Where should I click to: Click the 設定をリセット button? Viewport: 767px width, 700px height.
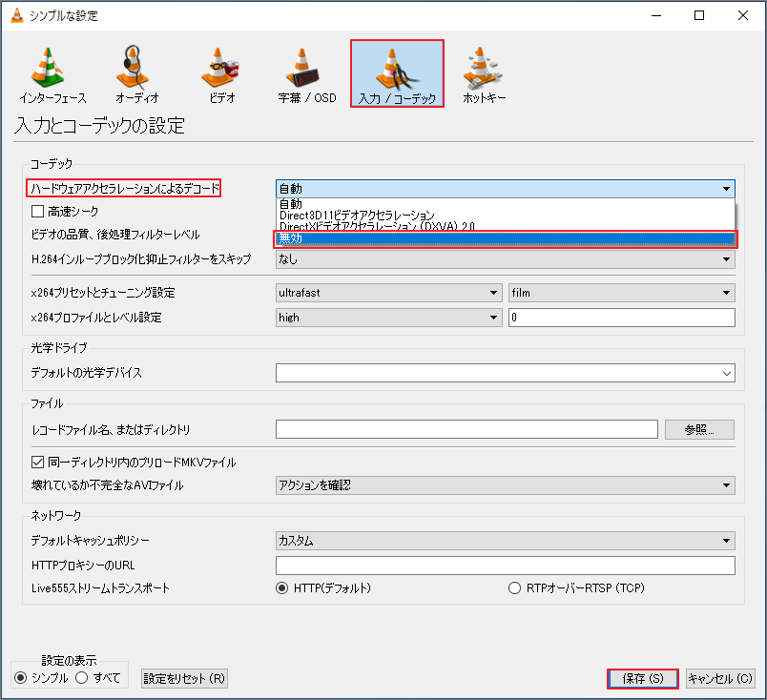coord(184,678)
